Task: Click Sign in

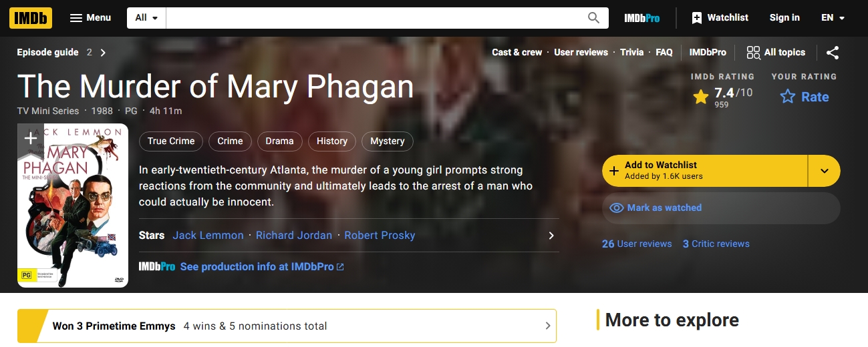Action: coord(784,18)
